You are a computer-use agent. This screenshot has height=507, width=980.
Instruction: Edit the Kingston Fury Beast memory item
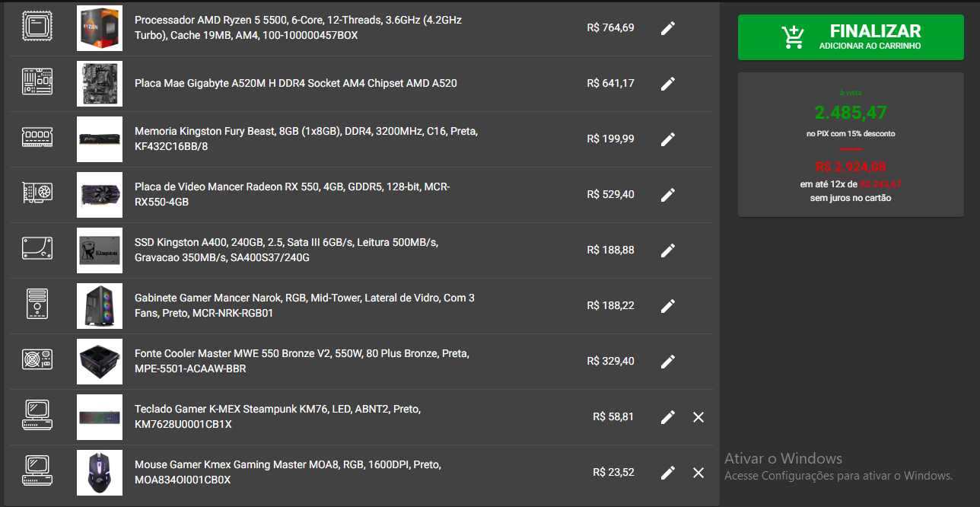point(668,139)
